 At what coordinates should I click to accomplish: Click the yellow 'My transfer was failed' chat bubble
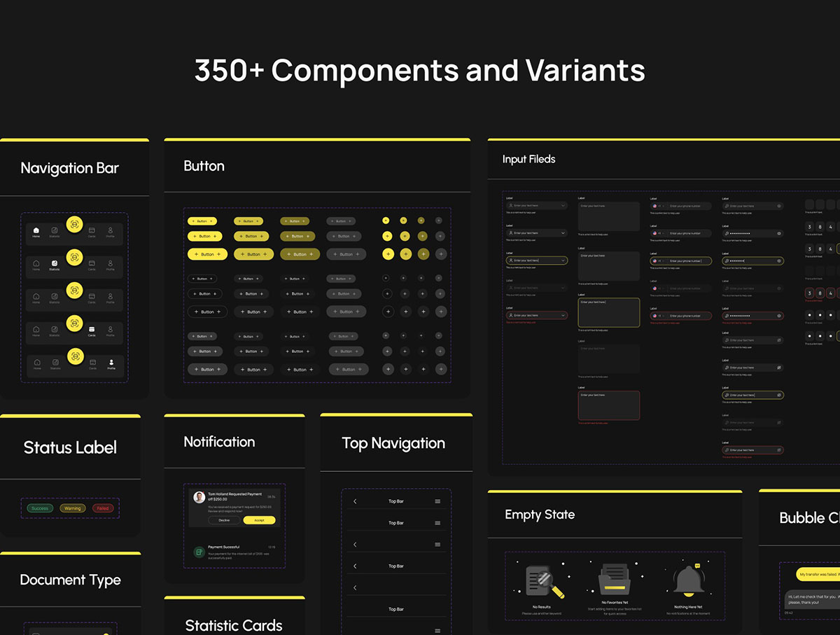(x=818, y=574)
